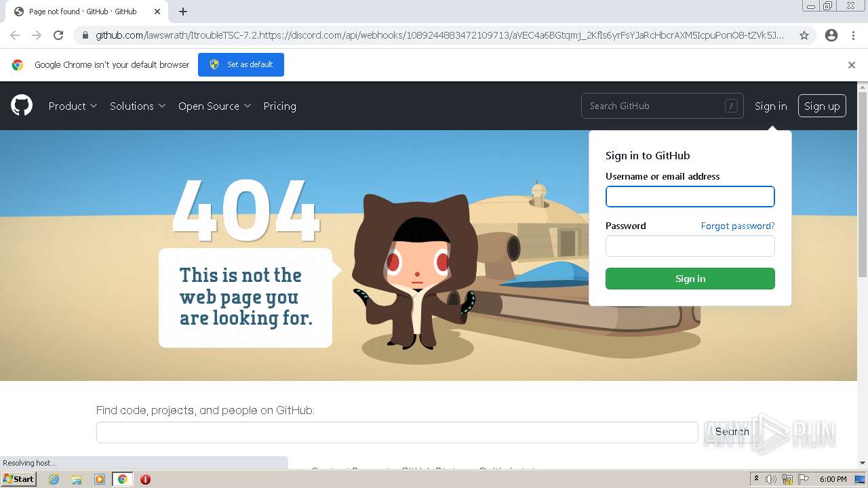
Task: Open the Windows Start menu
Action: click(x=18, y=479)
